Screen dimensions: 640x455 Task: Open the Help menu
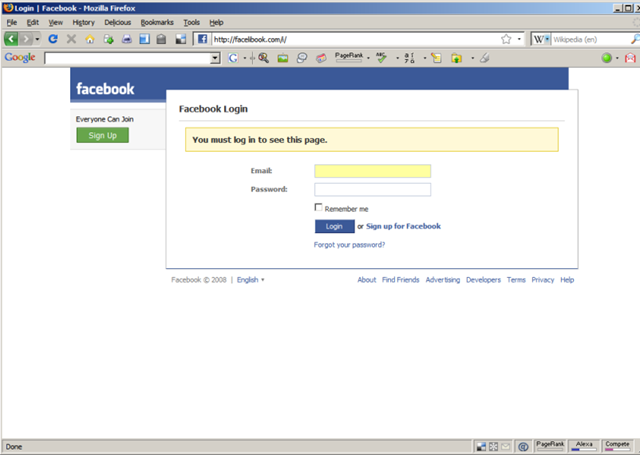pos(216,22)
